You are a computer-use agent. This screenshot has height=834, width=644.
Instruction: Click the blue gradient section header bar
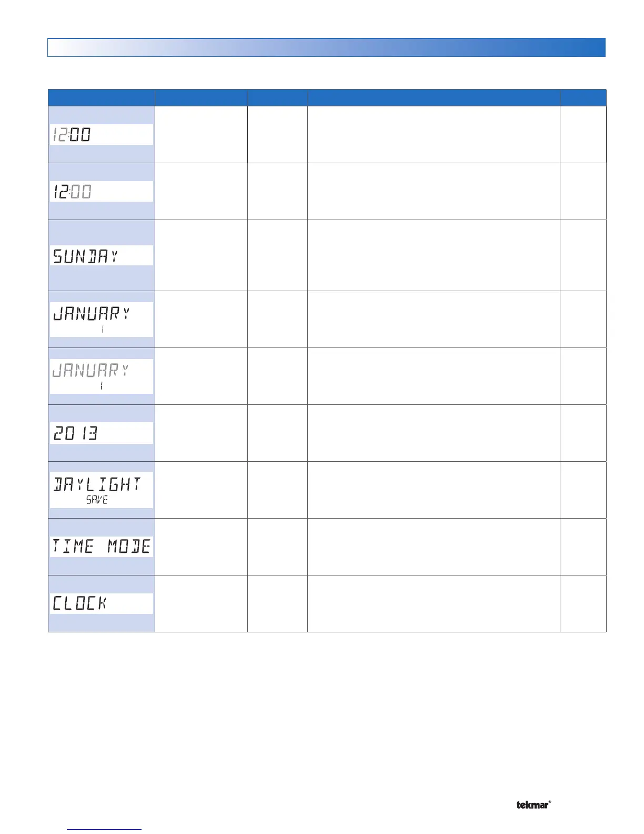point(326,47)
